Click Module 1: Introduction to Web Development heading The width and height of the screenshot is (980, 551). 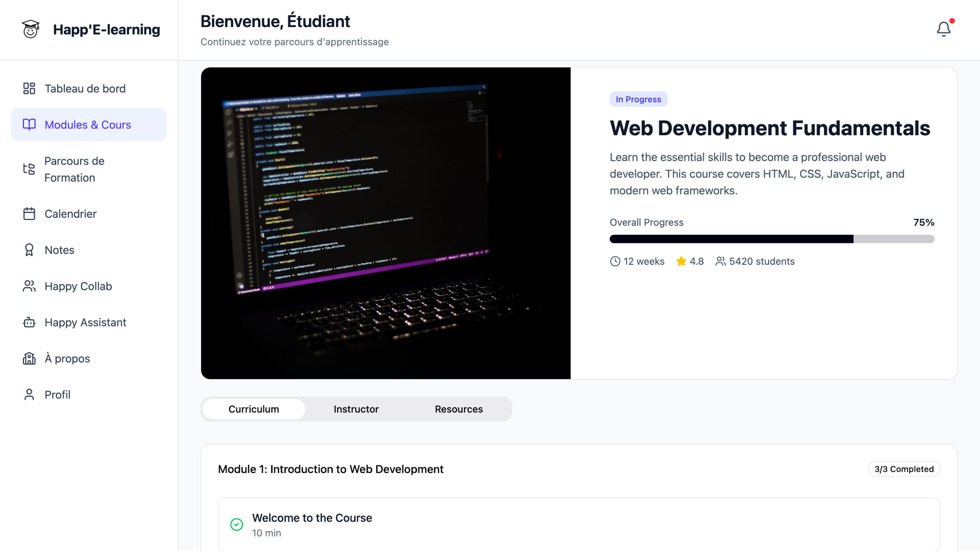pos(331,469)
